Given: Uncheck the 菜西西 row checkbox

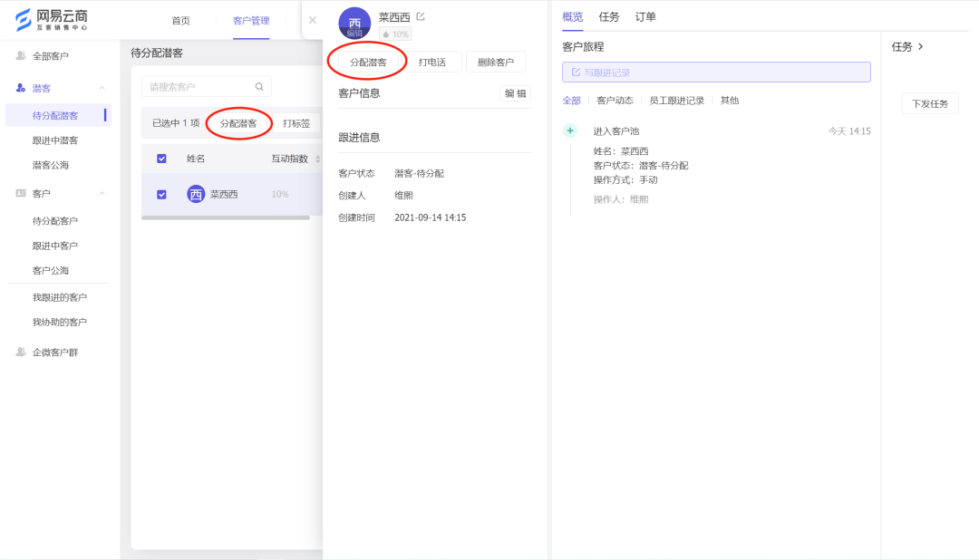Looking at the screenshot, I should (x=161, y=193).
